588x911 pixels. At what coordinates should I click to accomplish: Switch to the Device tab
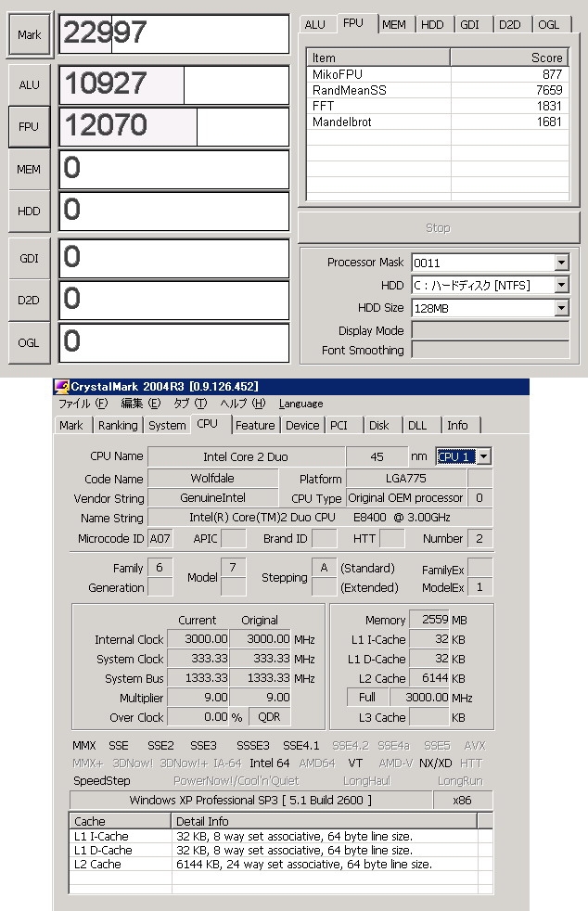tap(302, 425)
